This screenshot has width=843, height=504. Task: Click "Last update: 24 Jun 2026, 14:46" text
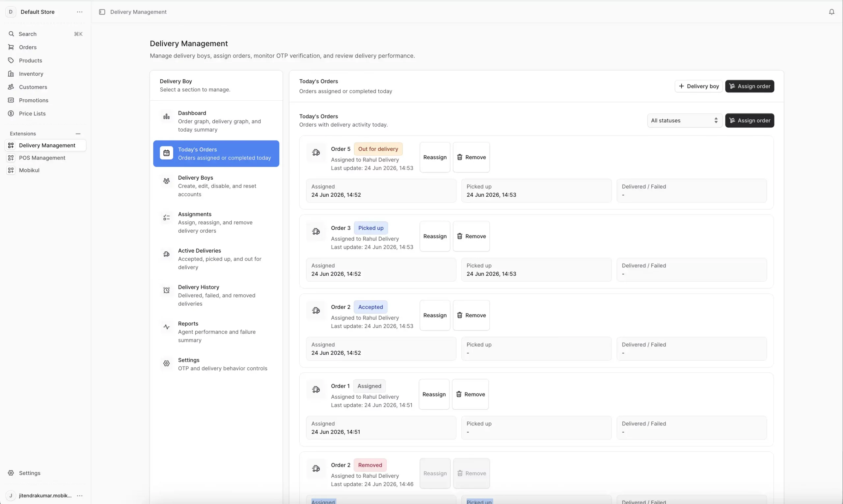372,484
